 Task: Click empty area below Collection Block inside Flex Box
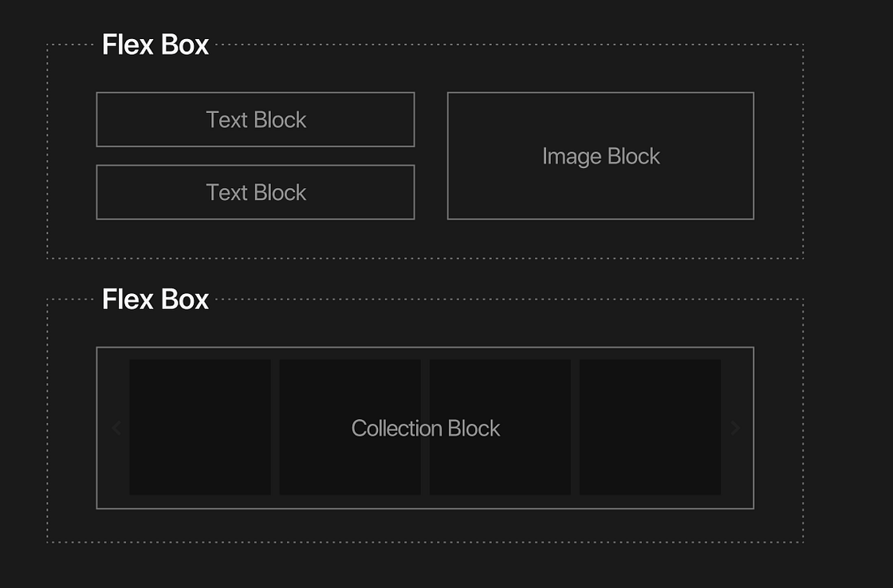click(x=425, y=526)
